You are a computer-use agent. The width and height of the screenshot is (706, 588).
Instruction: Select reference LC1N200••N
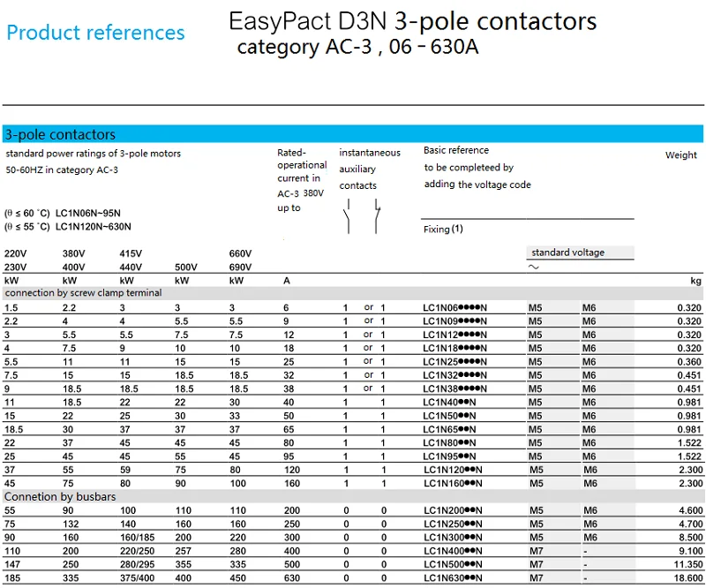453,510
